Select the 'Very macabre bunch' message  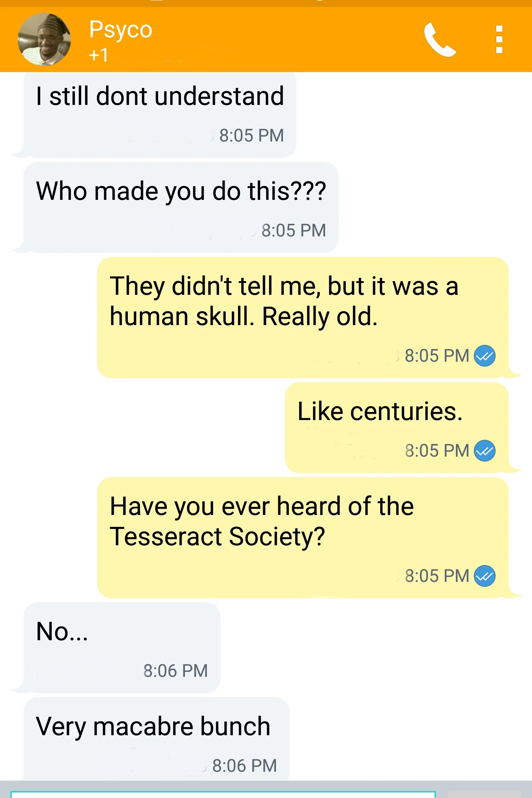click(156, 739)
